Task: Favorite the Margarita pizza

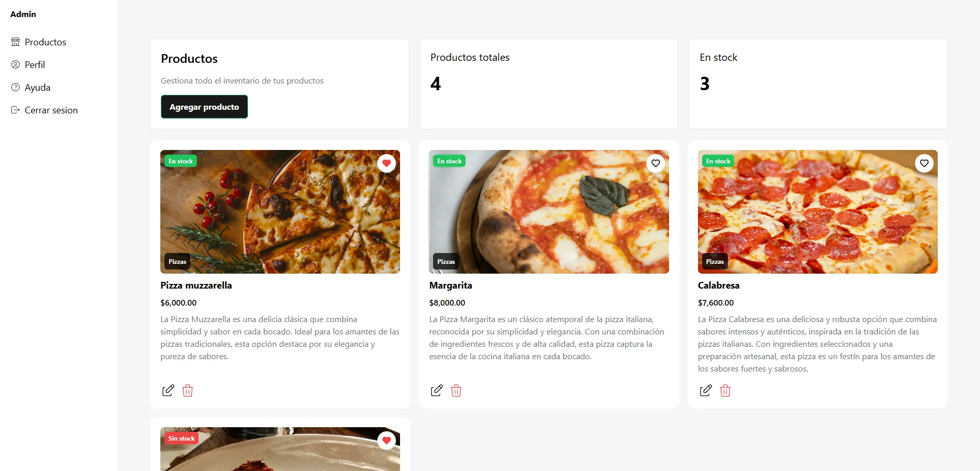Action: 656,163
